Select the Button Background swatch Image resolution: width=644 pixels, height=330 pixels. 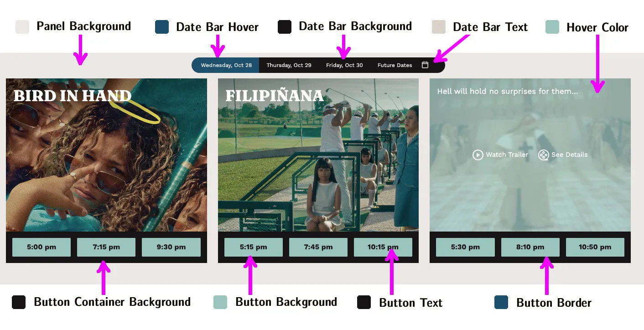tap(220, 302)
